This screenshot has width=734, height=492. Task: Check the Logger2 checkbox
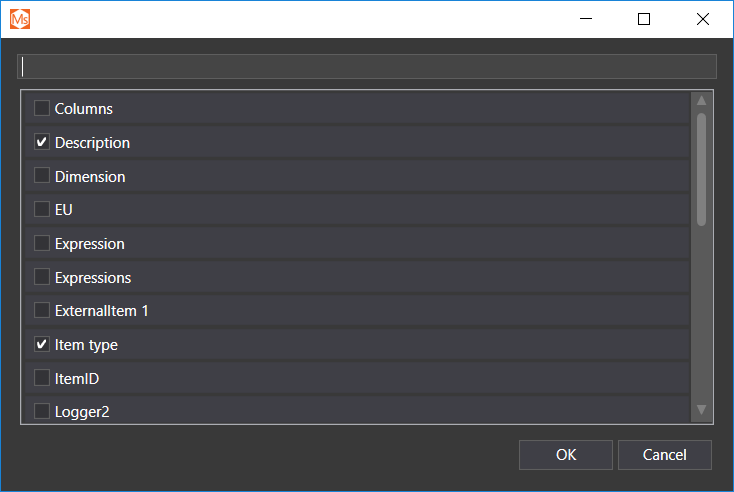(x=42, y=410)
